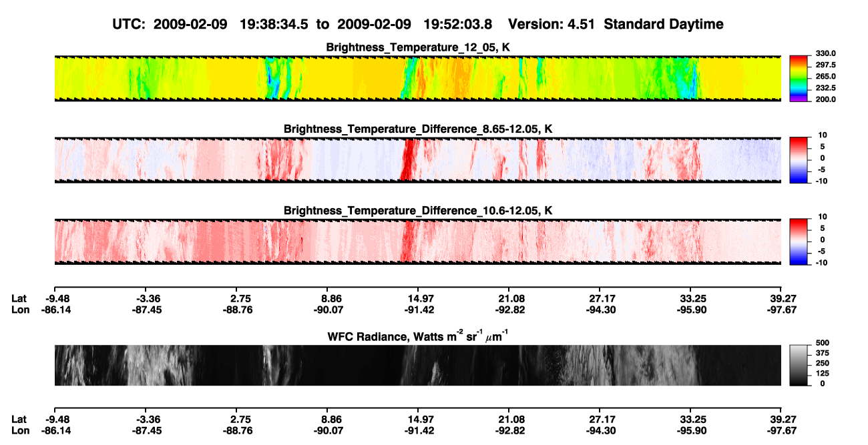
Task: Click the '250' tick on the WFC colorbar
Action: (823, 363)
